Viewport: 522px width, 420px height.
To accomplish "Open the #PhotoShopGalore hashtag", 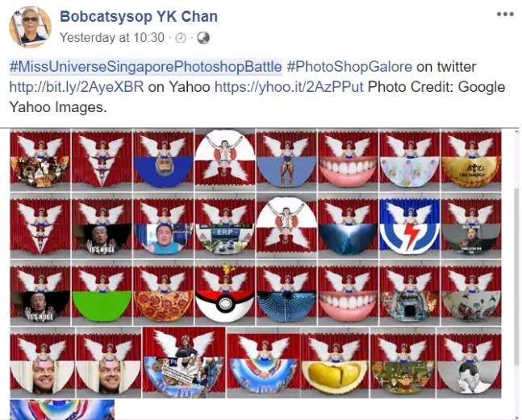I will (x=349, y=67).
